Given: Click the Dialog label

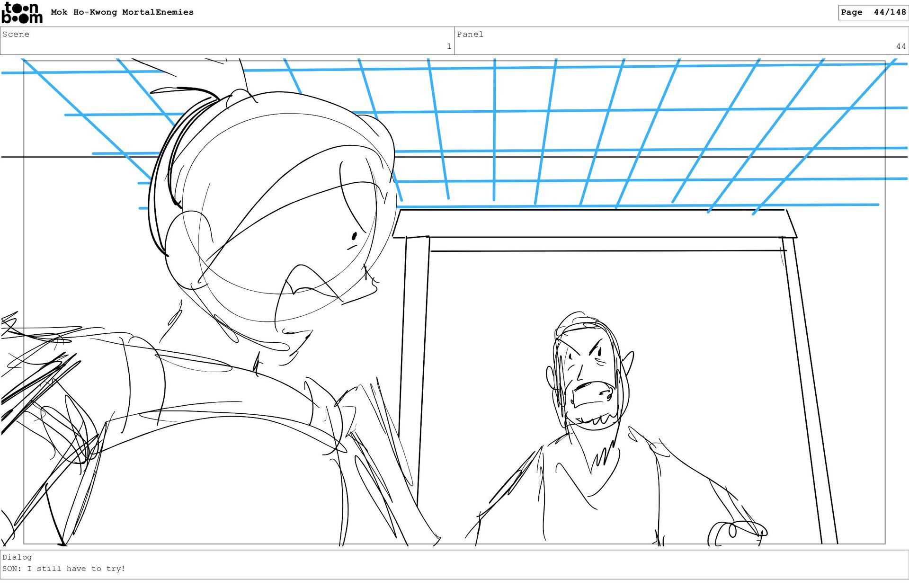Looking at the screenshot, I should 17,557.
